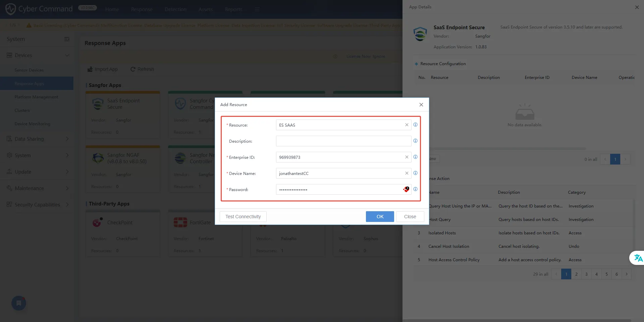644x322 pixels.
Task: Go to page 3 of response actions
Action: point(586,274)
